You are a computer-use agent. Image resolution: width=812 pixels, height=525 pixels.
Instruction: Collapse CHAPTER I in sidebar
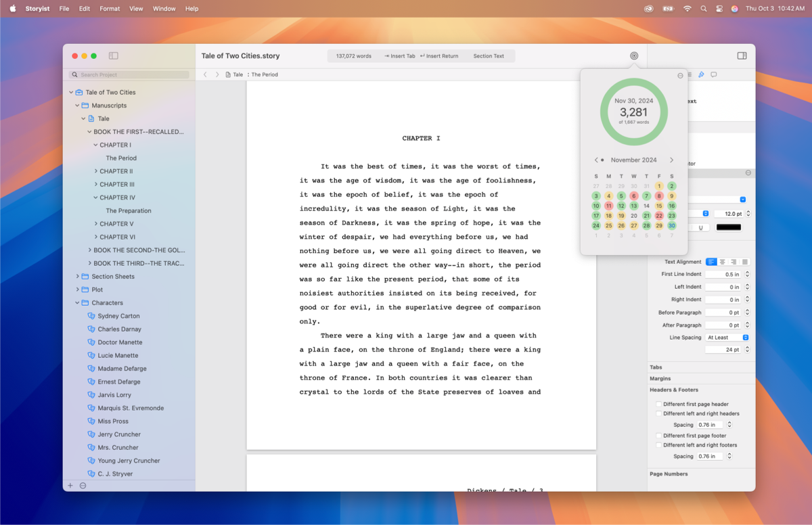[95, 145]
